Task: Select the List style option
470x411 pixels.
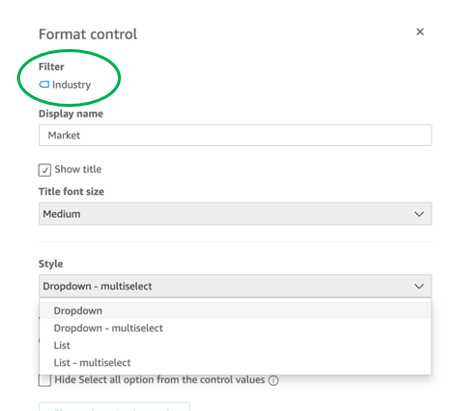Action: click(x=235, y=345)
